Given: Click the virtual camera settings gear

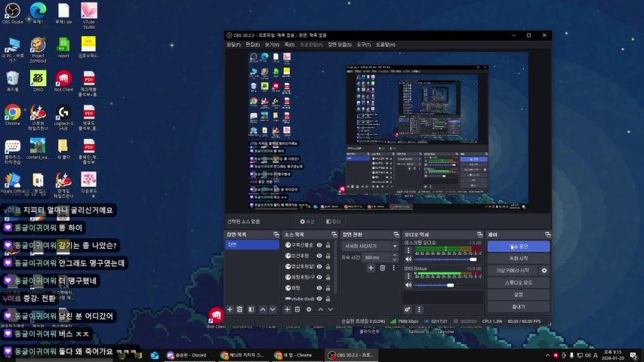Looking at the screenshot, I should pos(544,270).
